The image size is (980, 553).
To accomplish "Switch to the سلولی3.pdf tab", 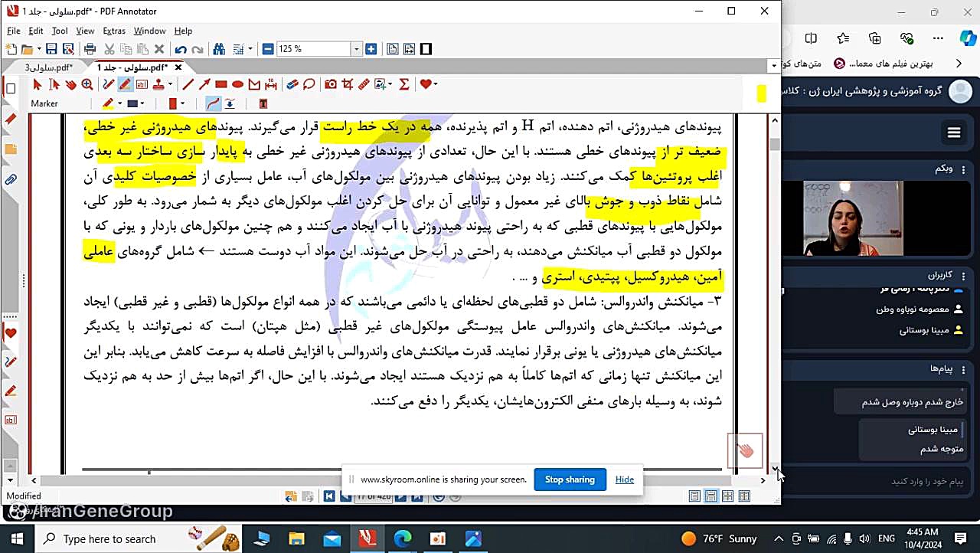I will [47, 67].
